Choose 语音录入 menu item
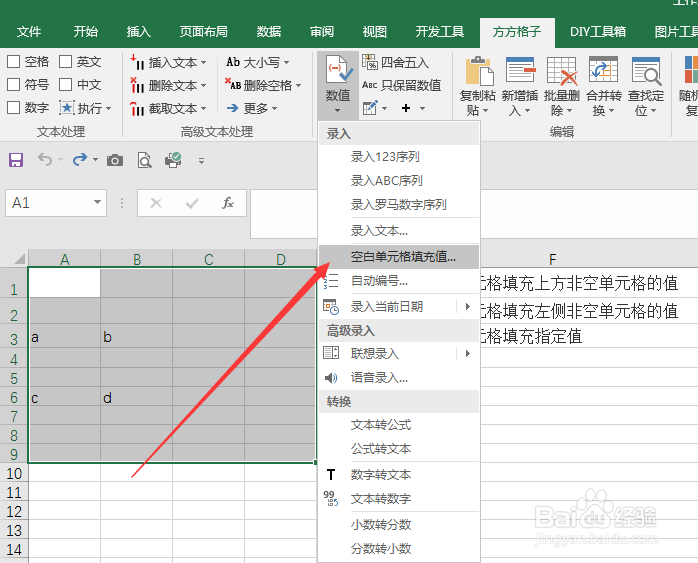 point(399,378)
